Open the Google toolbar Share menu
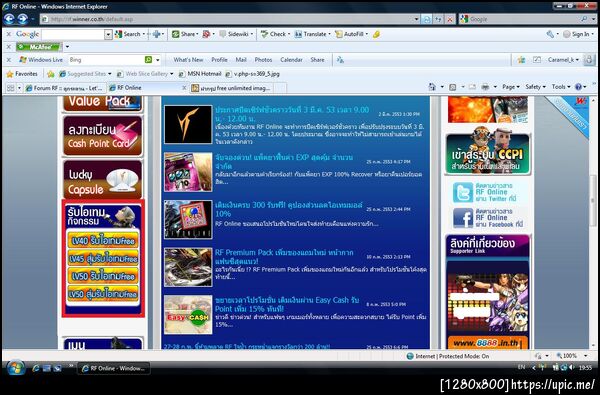This screenshot has width=600, height=395. 185,34
